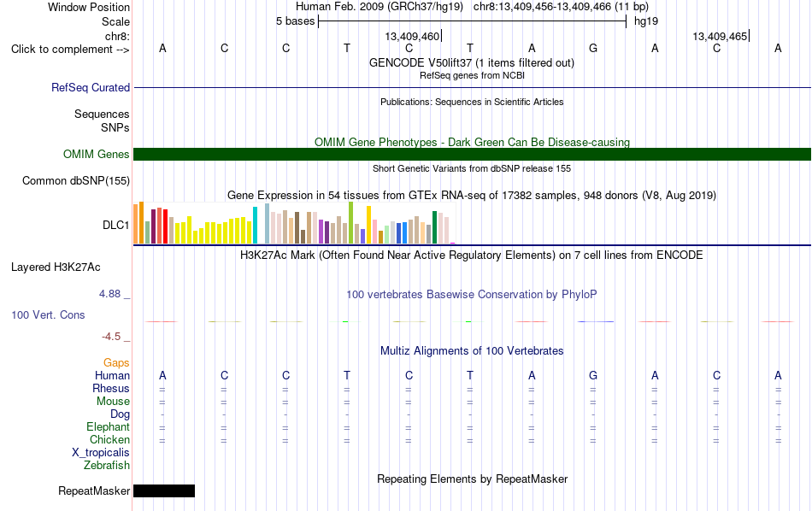The width and height of the screenshot is (812, 511).
Task: Select the Elephant species label
Action: click(x=108, y=426)
